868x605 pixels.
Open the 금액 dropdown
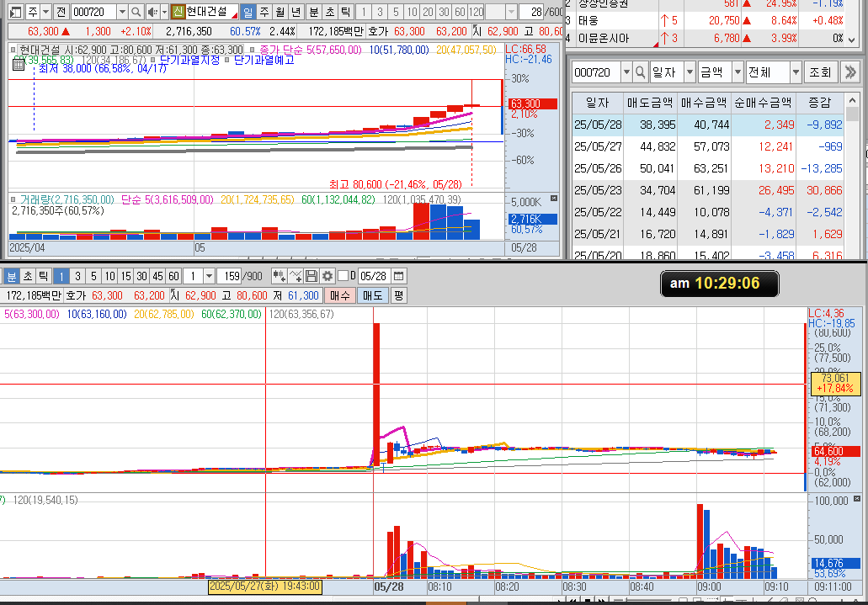click(738, 72)
